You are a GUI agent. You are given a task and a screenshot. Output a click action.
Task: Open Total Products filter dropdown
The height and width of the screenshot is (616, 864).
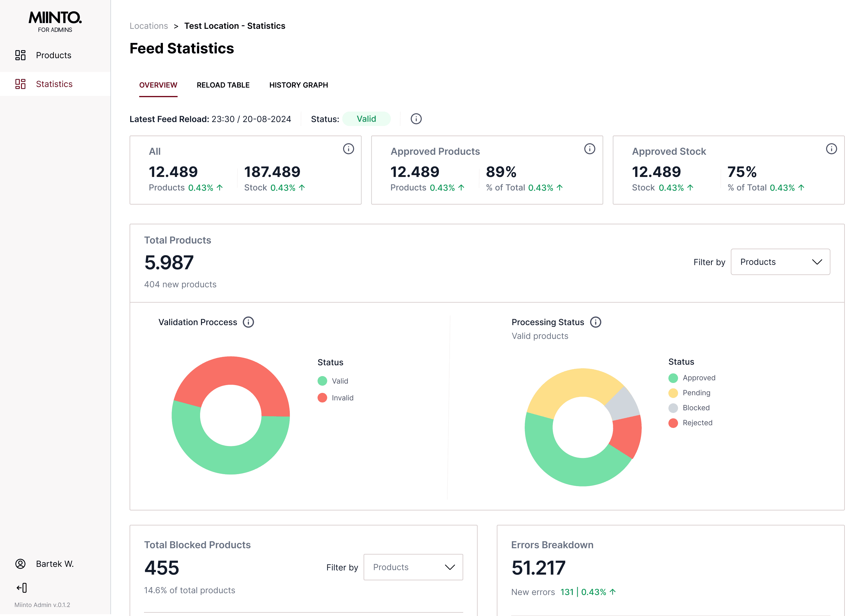point(780,262)
